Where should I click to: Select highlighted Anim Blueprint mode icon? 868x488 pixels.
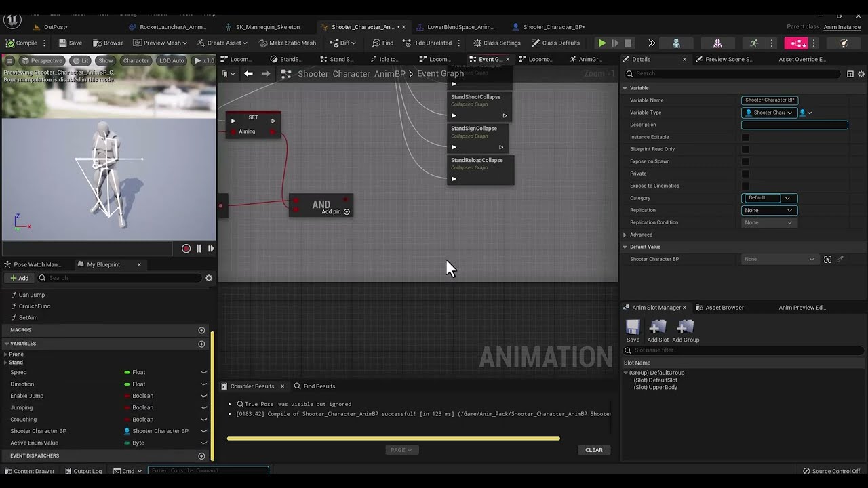(x=796, y=43)
